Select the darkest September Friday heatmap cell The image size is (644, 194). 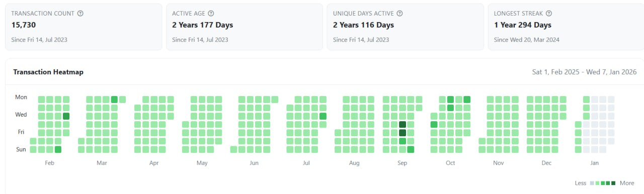tap(403, 133)
